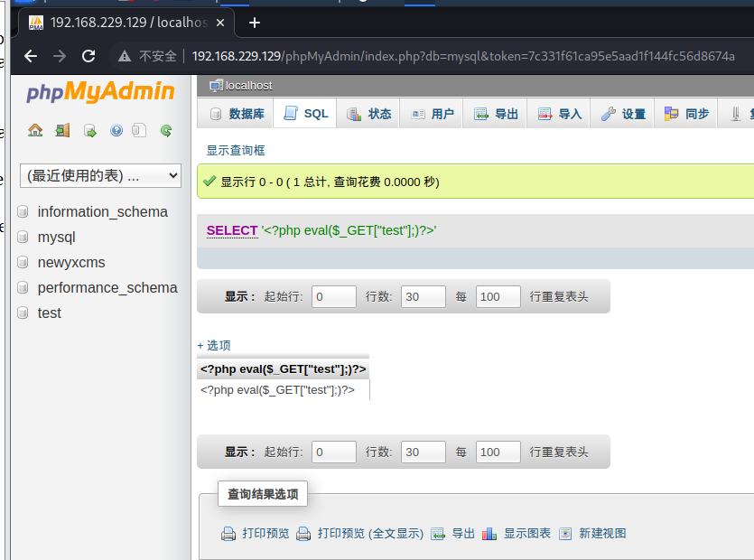Click the logout door icon

tap(62, 130)
